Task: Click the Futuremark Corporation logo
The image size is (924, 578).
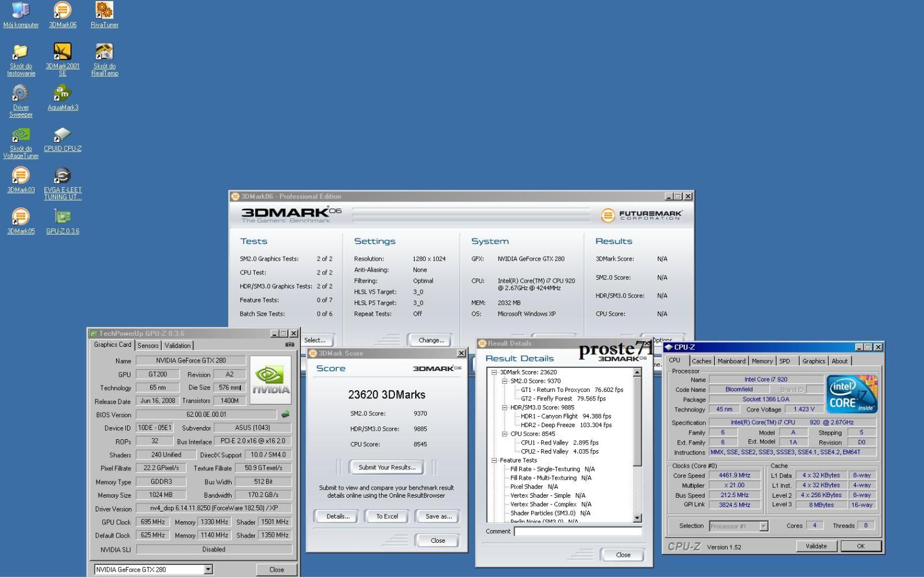Action: 641,215
